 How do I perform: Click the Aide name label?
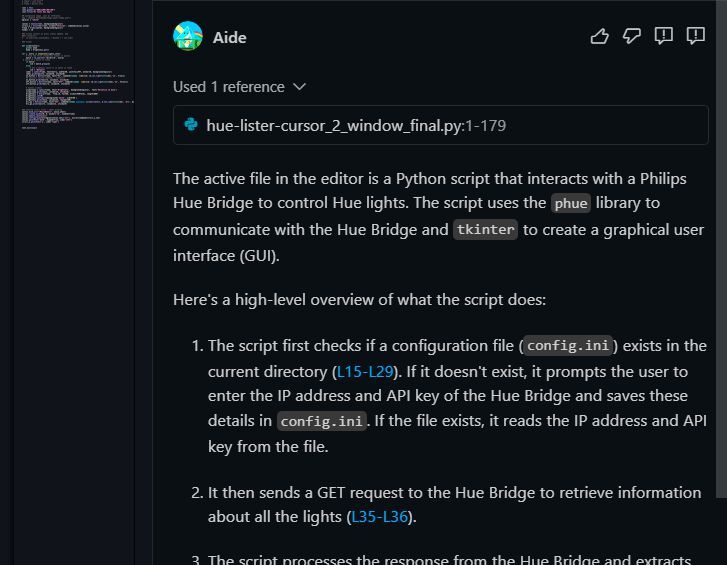[230, 37]
